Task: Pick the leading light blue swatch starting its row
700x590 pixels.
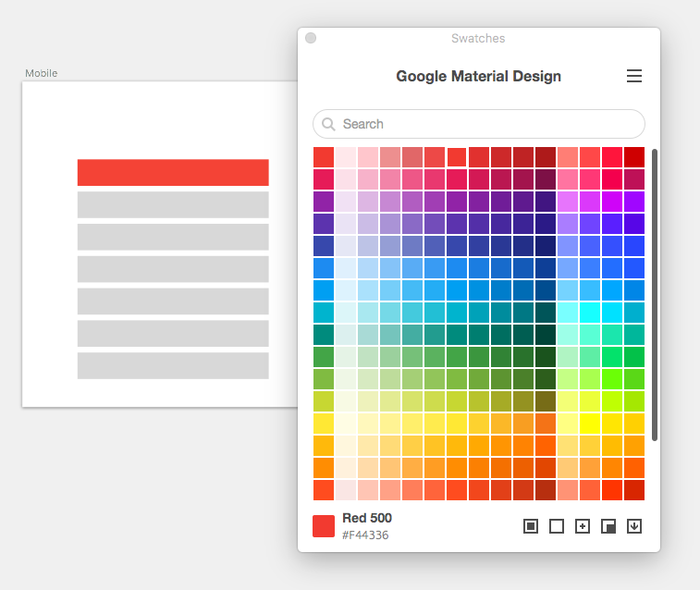Action: click(x=324, y=290)
